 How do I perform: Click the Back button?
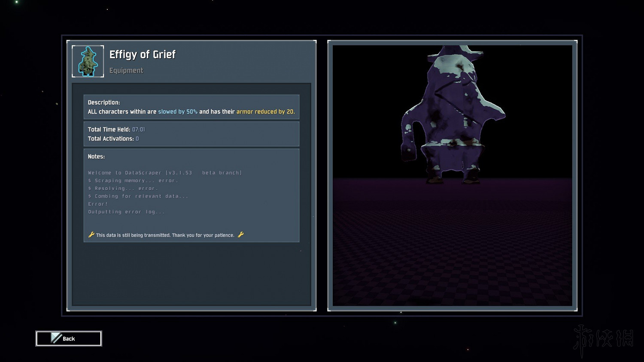tap(69, 338)
